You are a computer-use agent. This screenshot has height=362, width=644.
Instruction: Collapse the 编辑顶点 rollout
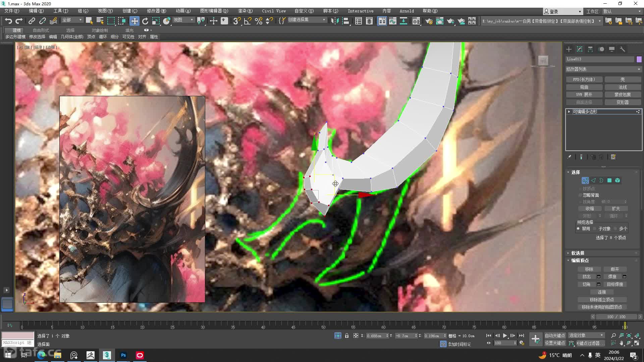tap(580, 260)
